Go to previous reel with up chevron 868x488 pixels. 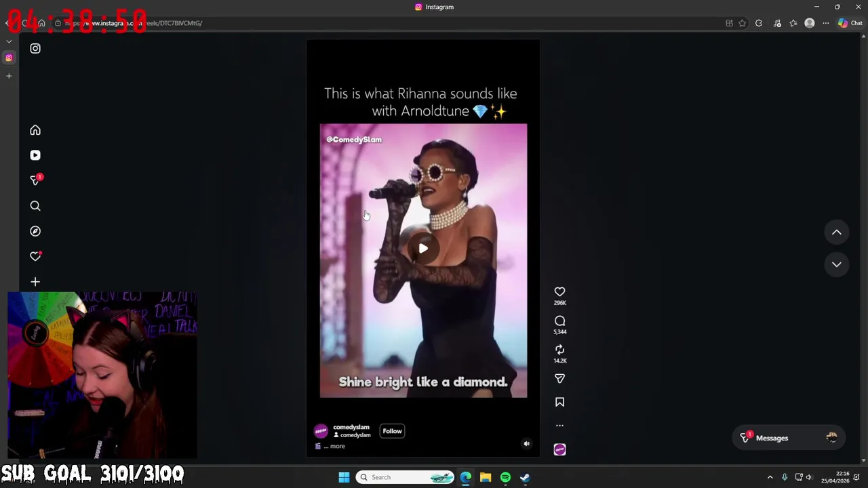pyautogui.click(x=837, y=232)
